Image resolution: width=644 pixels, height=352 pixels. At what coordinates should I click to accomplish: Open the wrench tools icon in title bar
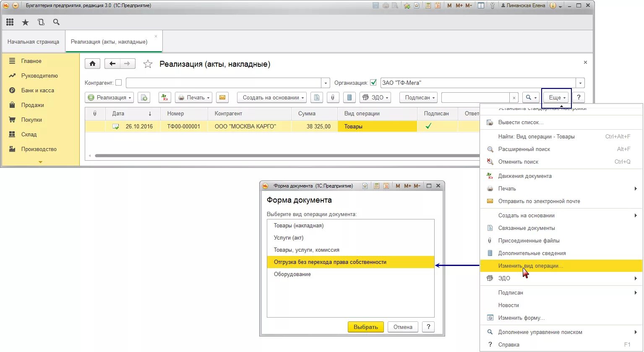coord(493,5)
